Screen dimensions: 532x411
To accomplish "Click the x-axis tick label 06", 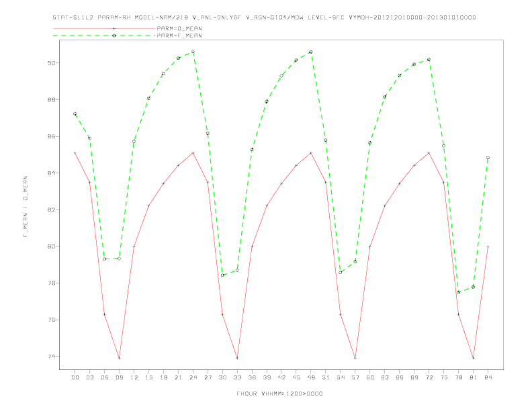I will point(105,377).
